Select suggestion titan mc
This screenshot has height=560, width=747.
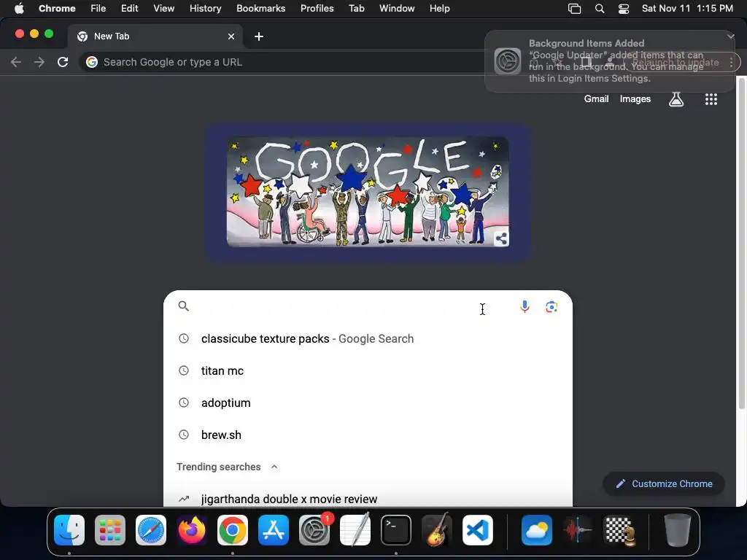coord(368,370)
